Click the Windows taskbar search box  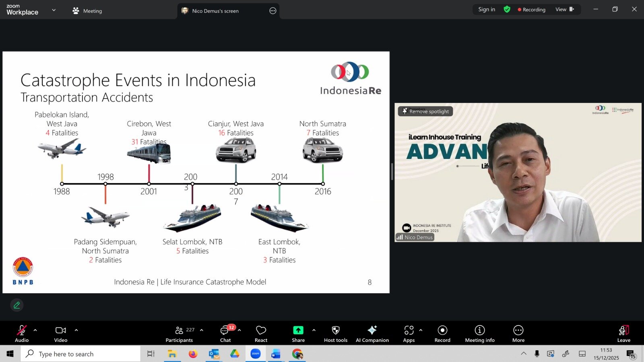pyautogui.click(x=80, y=354)
